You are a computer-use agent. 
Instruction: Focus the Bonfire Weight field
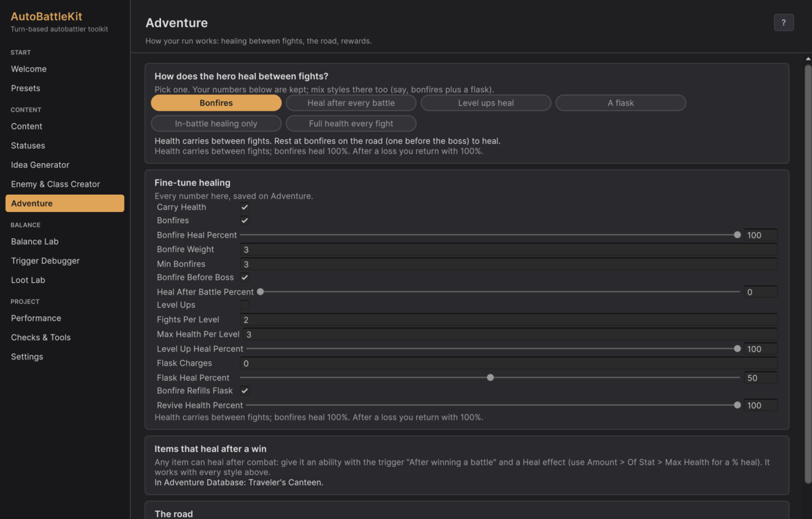[x=509, y=250]
